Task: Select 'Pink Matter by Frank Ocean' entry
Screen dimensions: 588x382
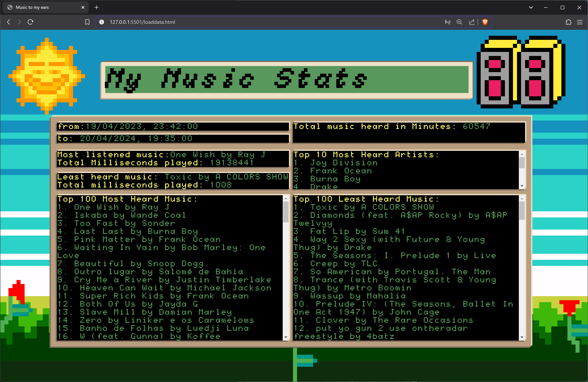Action: 139,239
